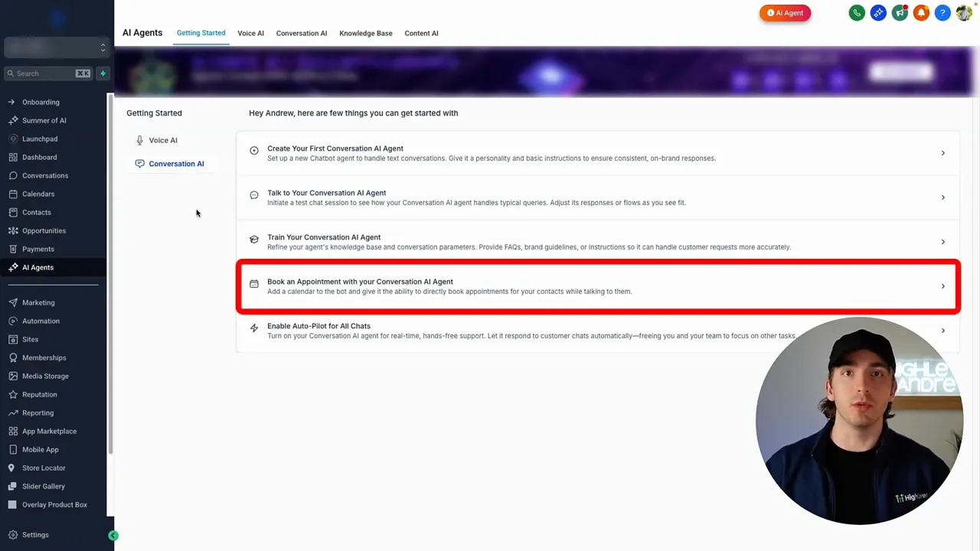Open the megaphone announcements icon

point(900,13)
